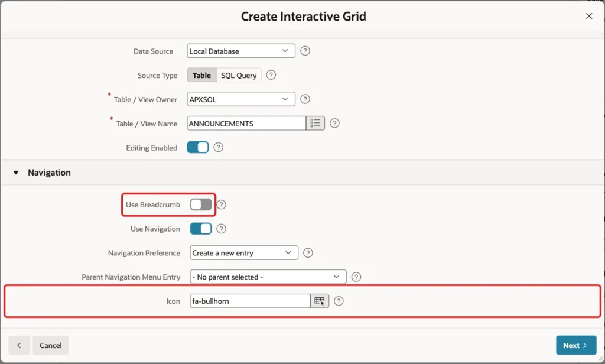Screen dimensions: 605x364
Task: Collapse the Navigation section
Action: click(16, 173)
